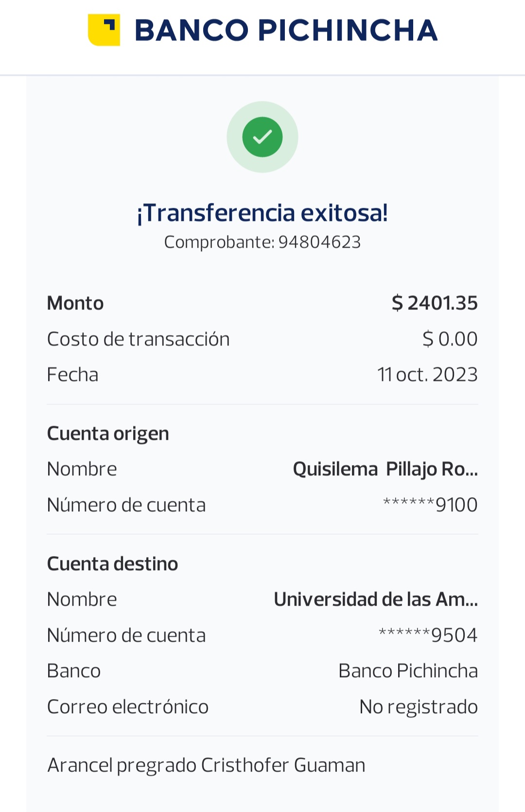
Task: Select the Cuenta destino section heading
Action: click(x=112, y=564)
